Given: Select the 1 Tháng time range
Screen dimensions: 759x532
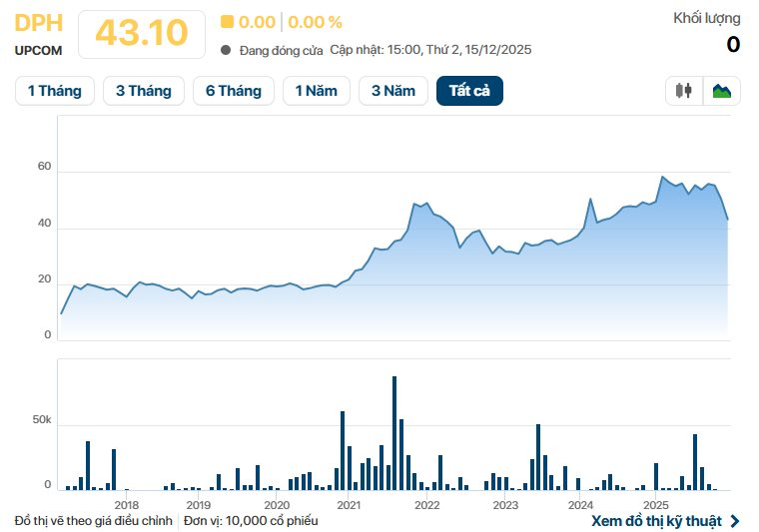Looking at the screenshot, I should tap(54, 91).
